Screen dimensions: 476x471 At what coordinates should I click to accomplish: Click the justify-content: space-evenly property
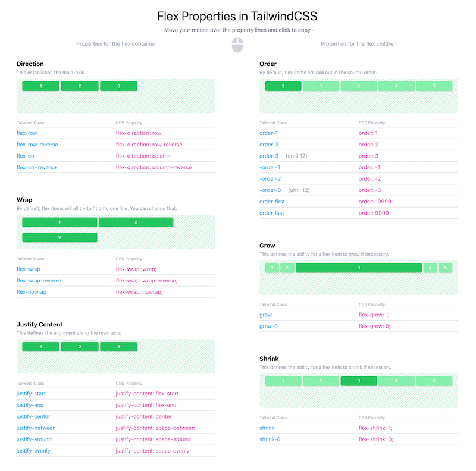(152, 451)
